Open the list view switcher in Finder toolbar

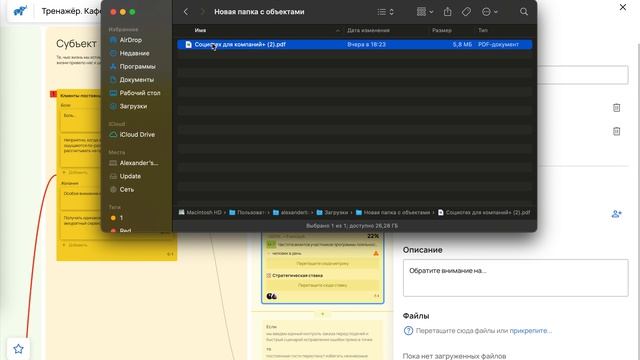coord(385,12)
